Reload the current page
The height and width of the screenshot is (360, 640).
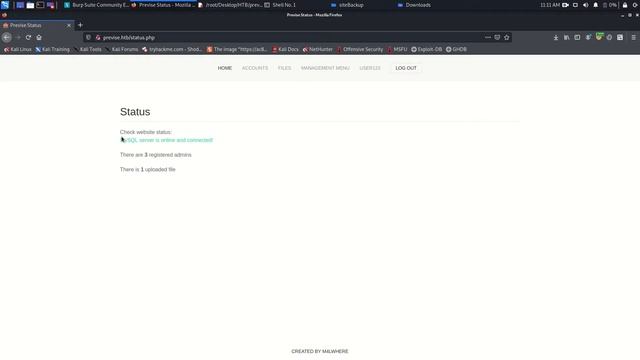[x=28, y=37]
